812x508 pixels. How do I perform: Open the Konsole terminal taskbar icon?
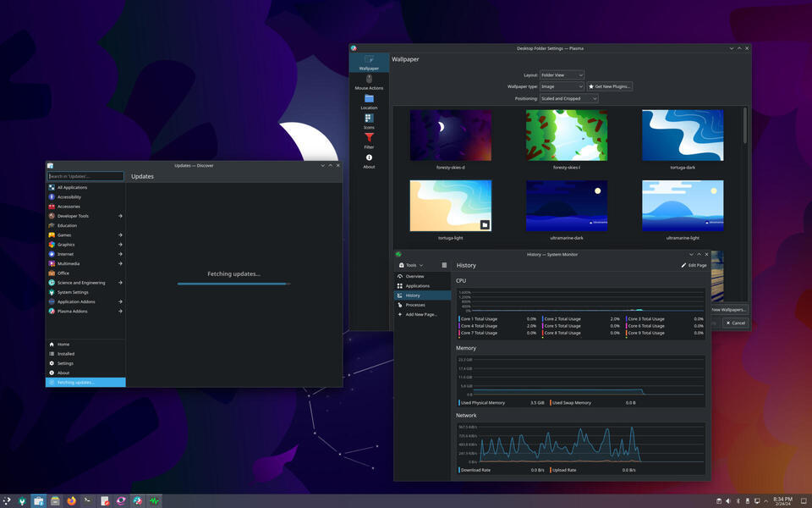[87, 500]
